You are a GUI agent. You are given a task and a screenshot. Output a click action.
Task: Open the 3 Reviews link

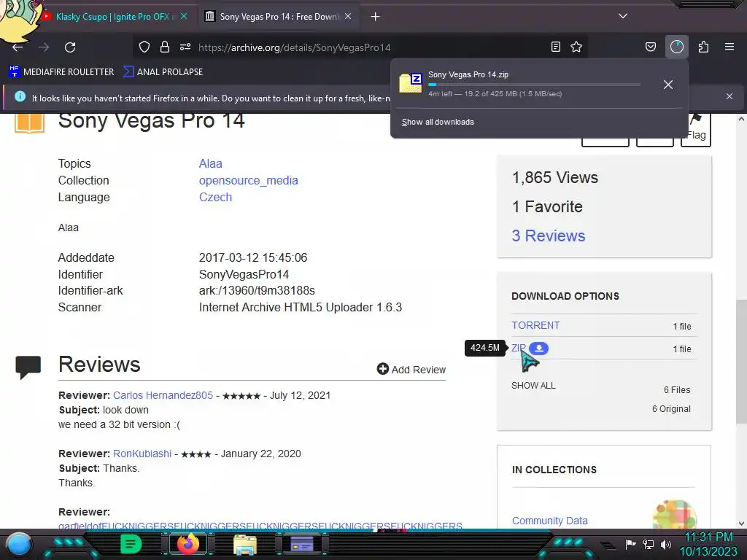point(549,236)
